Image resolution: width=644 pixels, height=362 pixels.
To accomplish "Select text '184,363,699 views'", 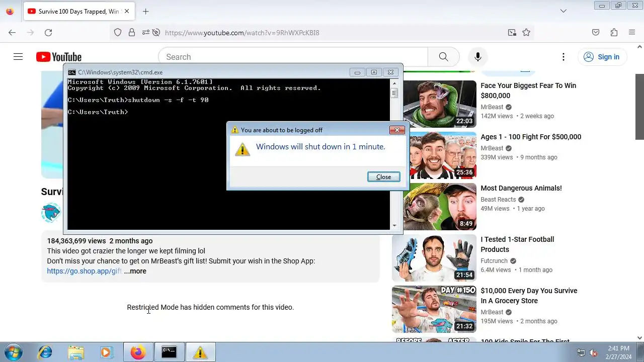I will (x=76, y=241).
